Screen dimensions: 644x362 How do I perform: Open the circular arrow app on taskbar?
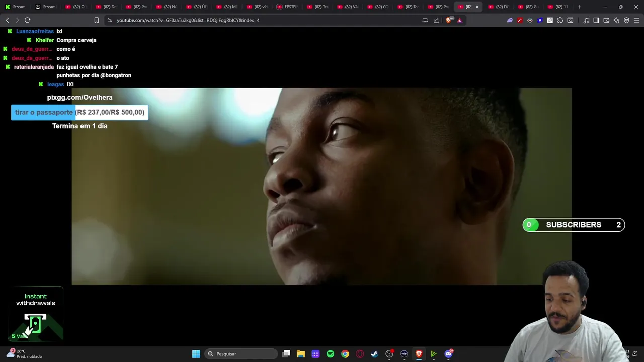pos(404,354)
